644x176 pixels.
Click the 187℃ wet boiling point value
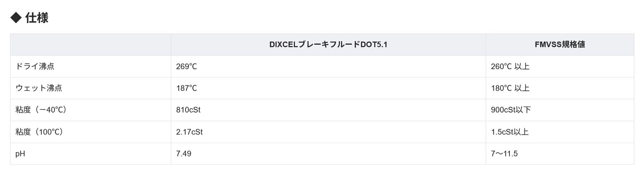186,88
